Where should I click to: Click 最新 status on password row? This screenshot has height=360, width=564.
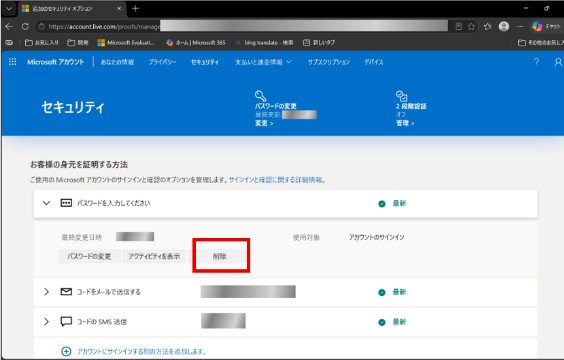pos(399,204)
